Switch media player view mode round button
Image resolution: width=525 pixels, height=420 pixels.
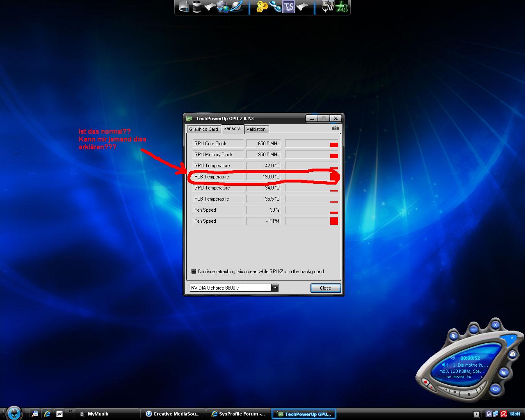click(454, 336)
